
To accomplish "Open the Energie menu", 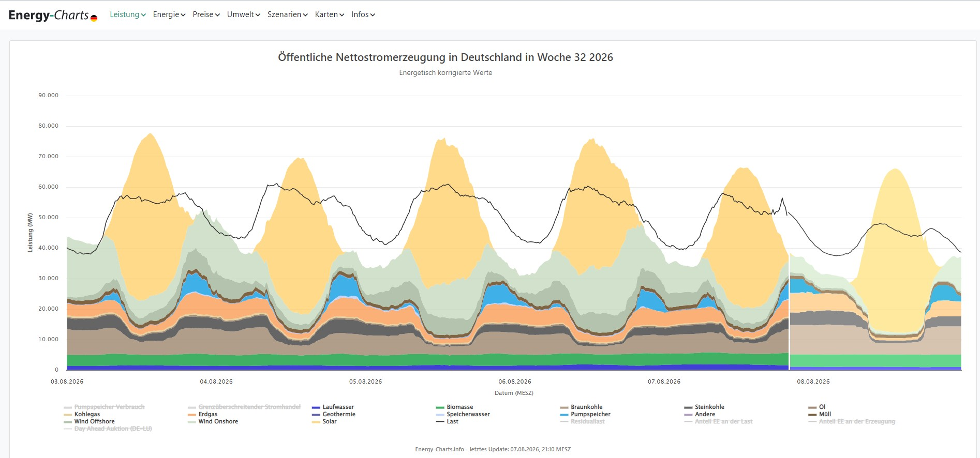I will [169, 14].
